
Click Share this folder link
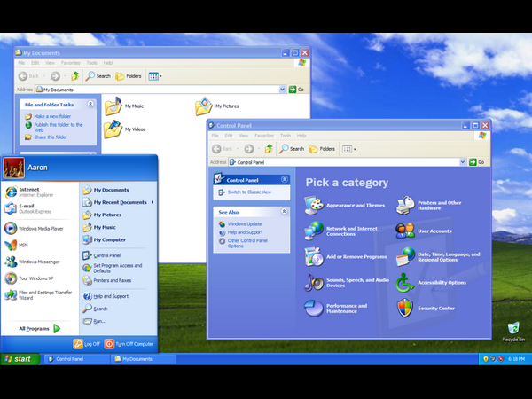[x=51, y=137]
